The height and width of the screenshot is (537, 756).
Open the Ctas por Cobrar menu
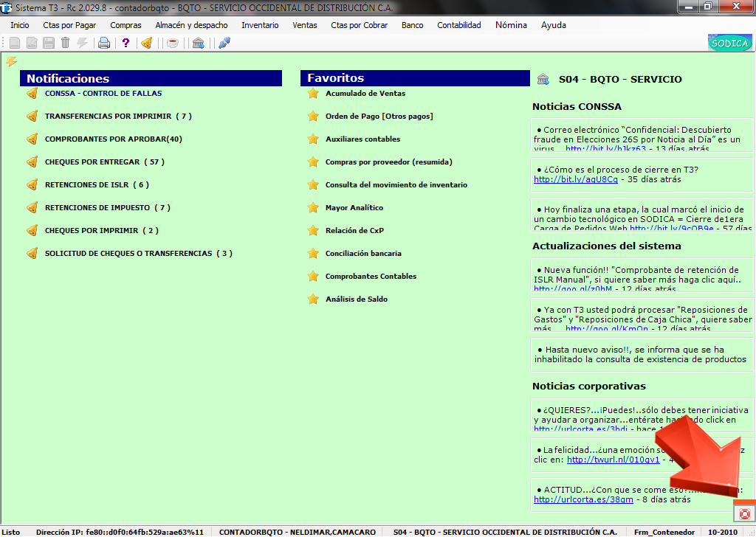point(360,25)
